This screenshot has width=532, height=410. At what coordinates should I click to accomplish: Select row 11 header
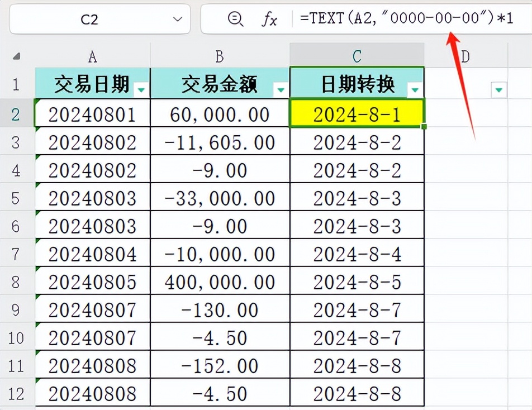point(16,365)
